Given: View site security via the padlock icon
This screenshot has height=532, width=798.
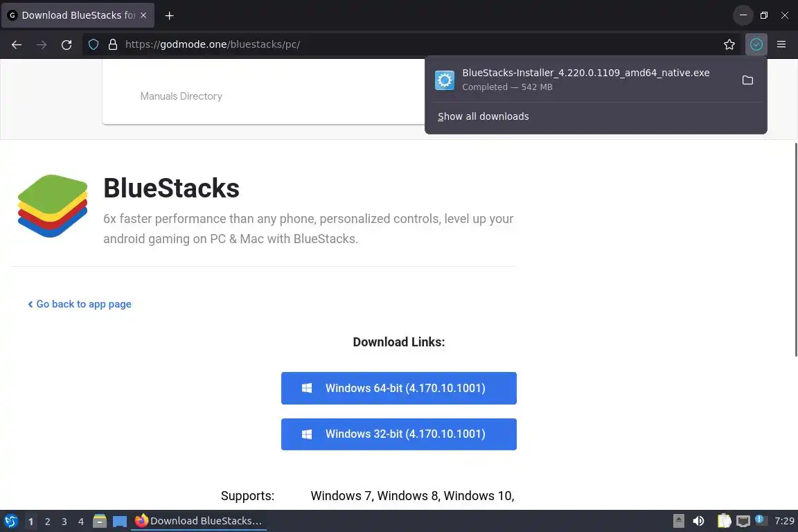Looking at the screenshot, I should click(x=113, y=45).
